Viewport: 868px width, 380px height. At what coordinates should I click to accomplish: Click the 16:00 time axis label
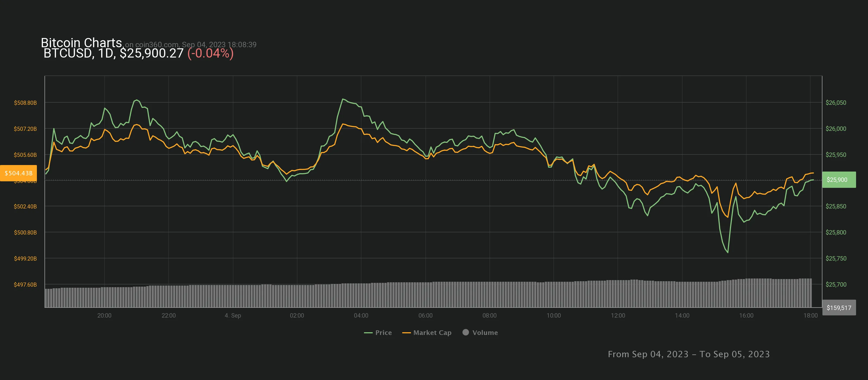[x=746, y=316]
